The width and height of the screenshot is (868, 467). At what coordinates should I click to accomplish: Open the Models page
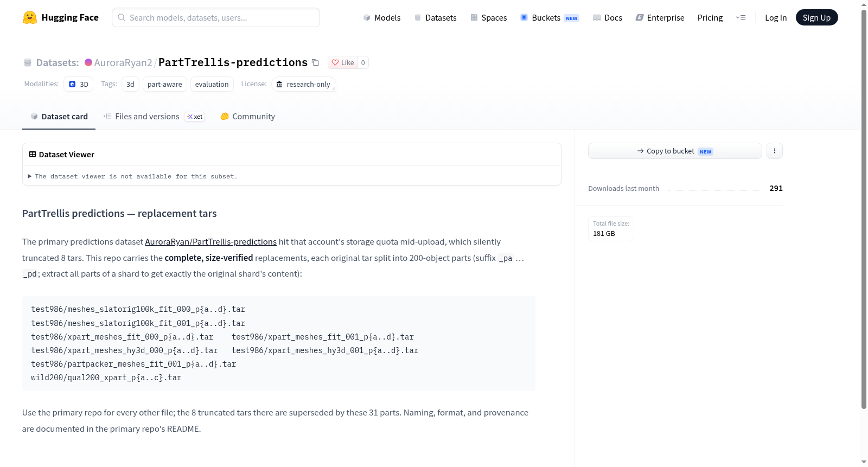click(x=382, y=18)
